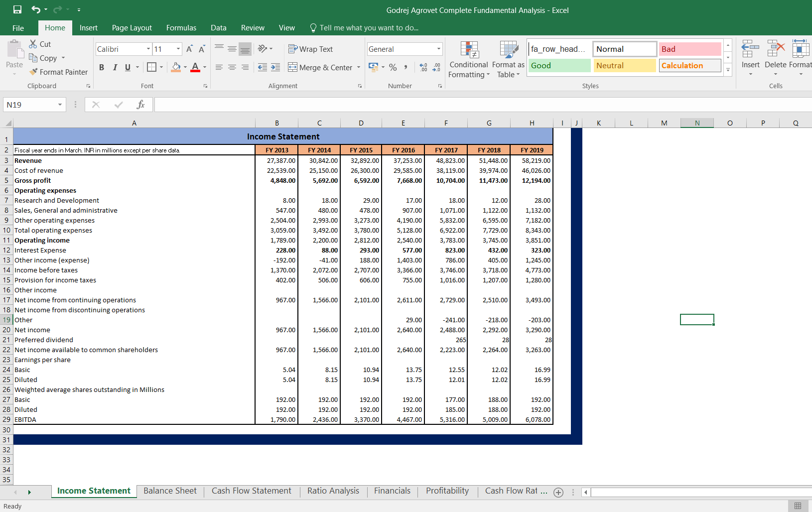Open the Profitability sheet tab
This screenshot has width=812, height=512.
(x=447, y=491)
